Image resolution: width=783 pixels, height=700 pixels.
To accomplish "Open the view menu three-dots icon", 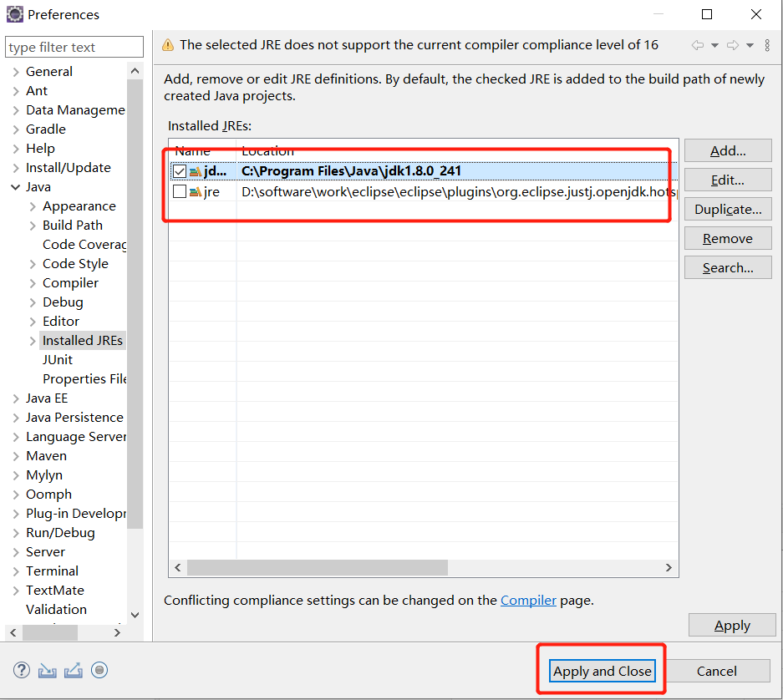I will [767, 45].
